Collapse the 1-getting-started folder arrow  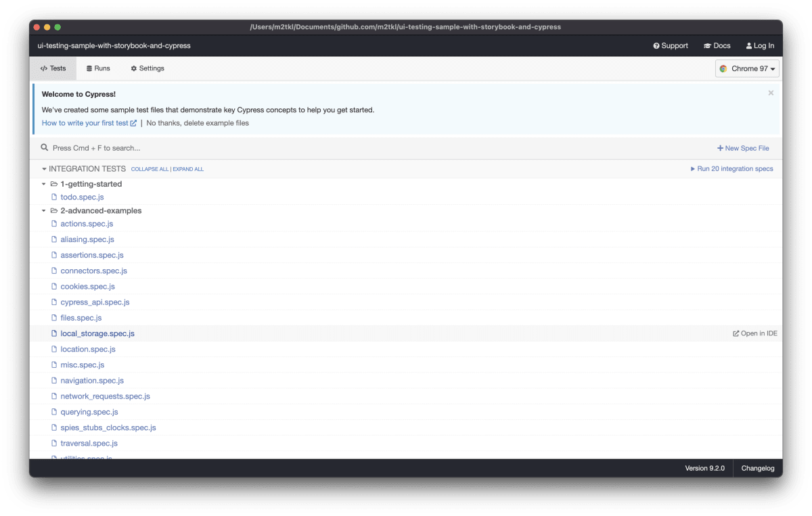click(x=44, y=184)
